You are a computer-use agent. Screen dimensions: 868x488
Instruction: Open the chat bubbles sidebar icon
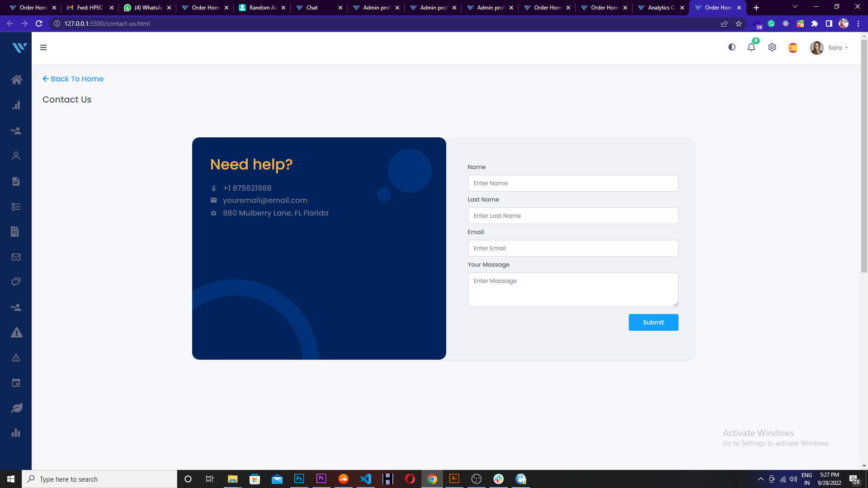click(x=16, y=282)
